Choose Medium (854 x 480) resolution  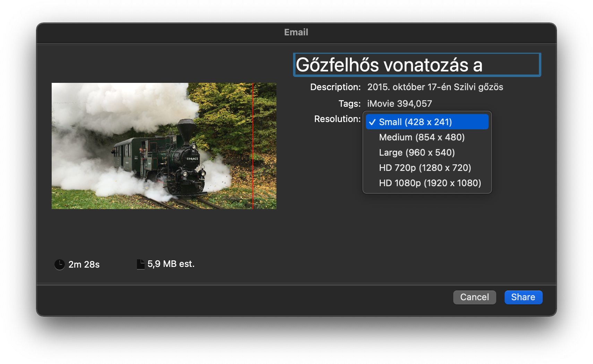pos(427,137)
